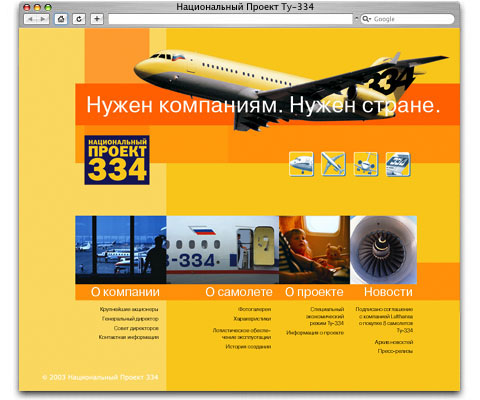The image size is (480, 400).
Task: Click the airplane nose side-view icon
Action: pyautogui.click(x=301, y=164)
